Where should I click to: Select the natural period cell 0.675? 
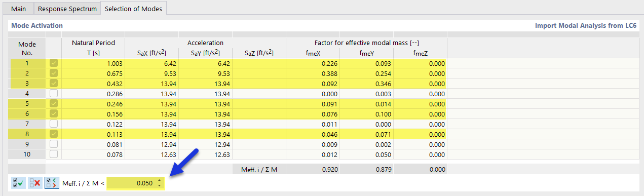coord(93,73)
